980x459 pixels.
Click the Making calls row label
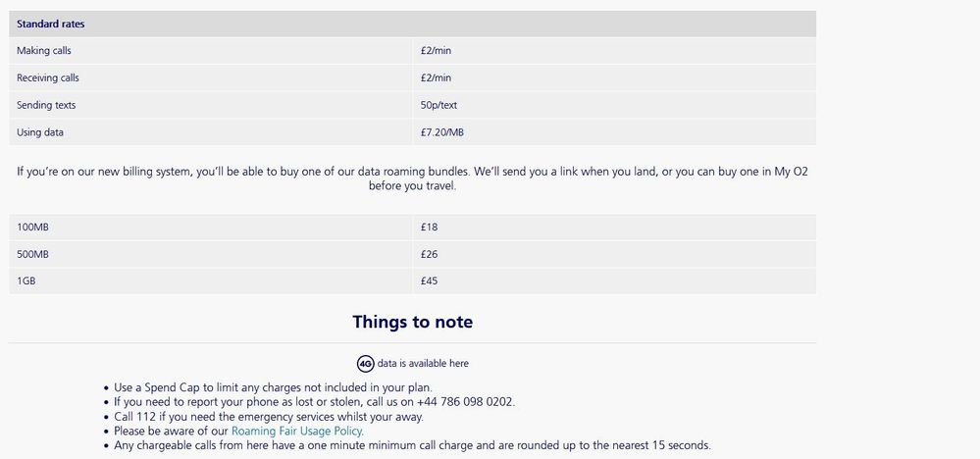[44, 51]
